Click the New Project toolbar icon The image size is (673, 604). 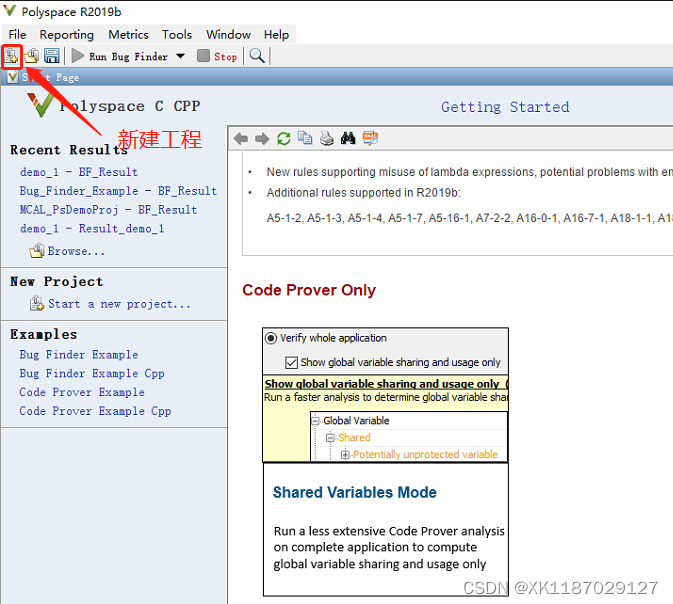pyautogui.click(x=11, y=56)
